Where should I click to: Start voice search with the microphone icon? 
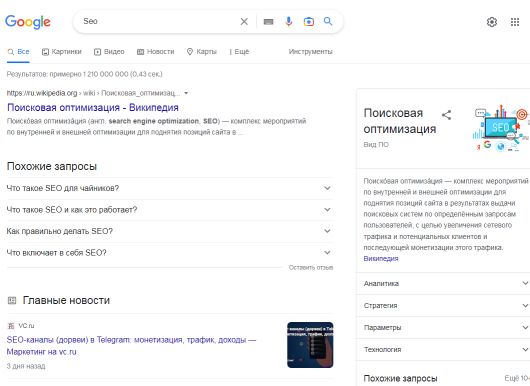point(288,22)
